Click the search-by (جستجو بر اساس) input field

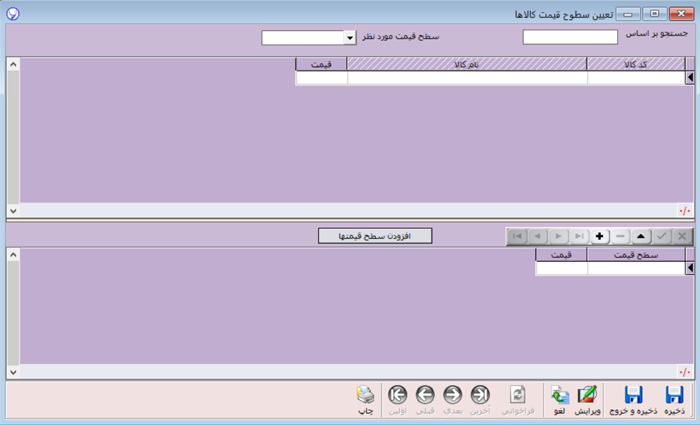[x=570, y=38]
